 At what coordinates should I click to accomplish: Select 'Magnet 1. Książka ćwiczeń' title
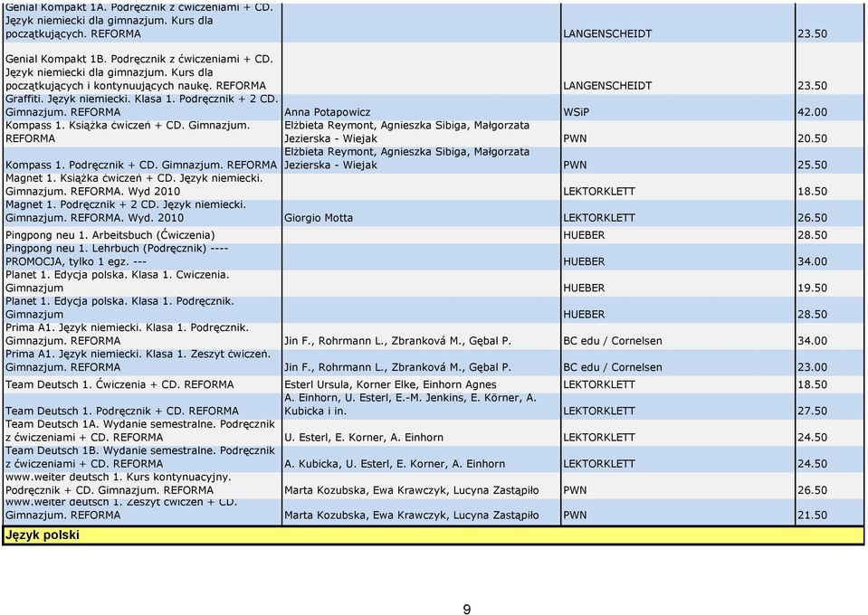pyautogui.click(x=134, y=185)
